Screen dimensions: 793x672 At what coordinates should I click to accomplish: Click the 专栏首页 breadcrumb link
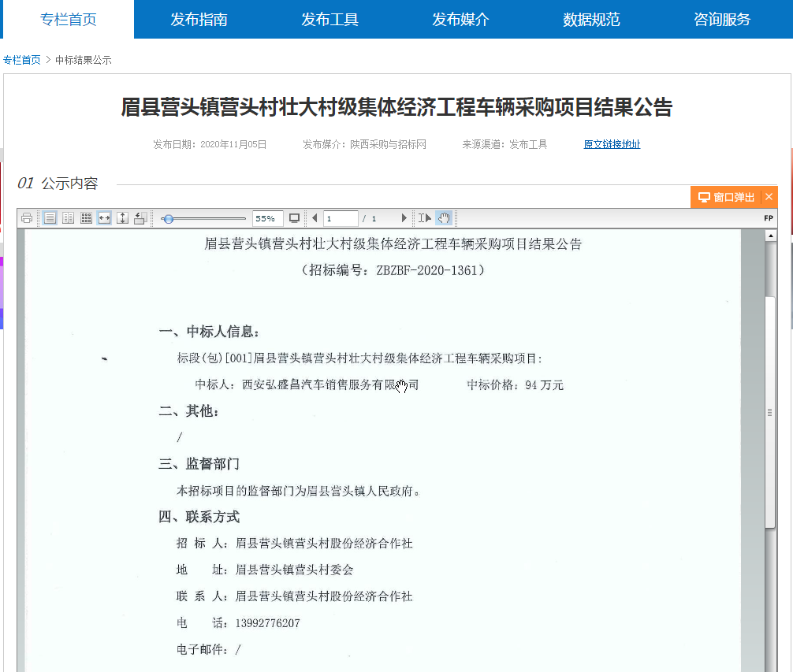coord(22,60)
